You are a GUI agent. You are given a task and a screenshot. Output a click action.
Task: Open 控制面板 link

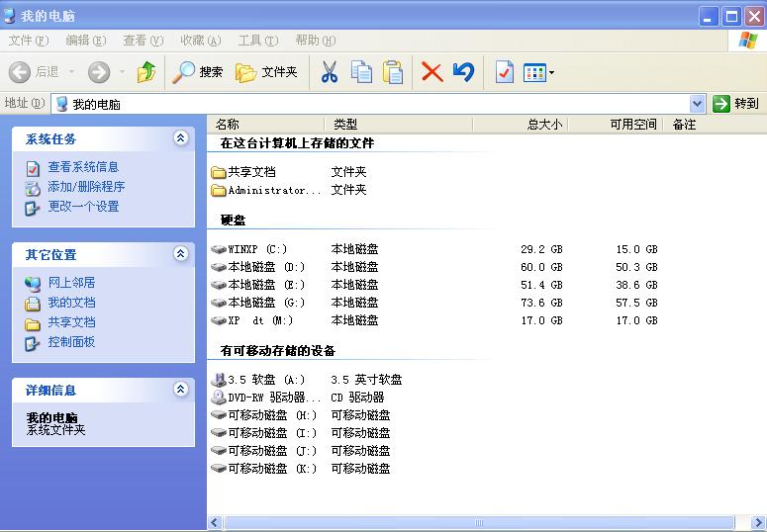coord(71,342)
